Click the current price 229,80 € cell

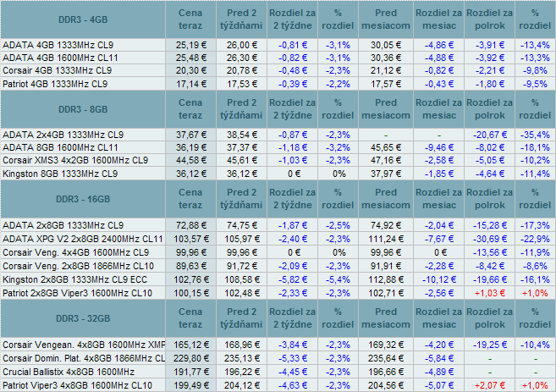coord(191,358)
